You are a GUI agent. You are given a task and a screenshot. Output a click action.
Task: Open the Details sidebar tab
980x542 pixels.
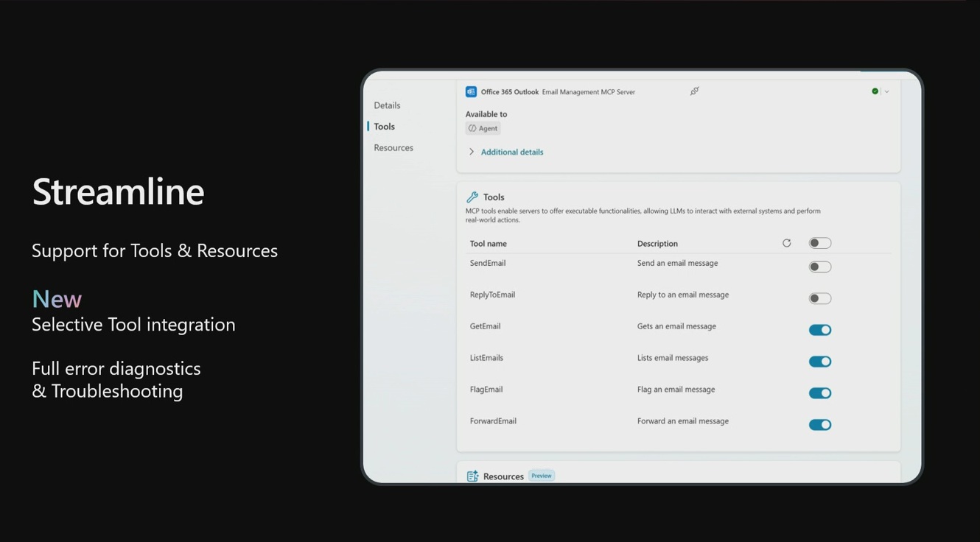pos(387,105)
